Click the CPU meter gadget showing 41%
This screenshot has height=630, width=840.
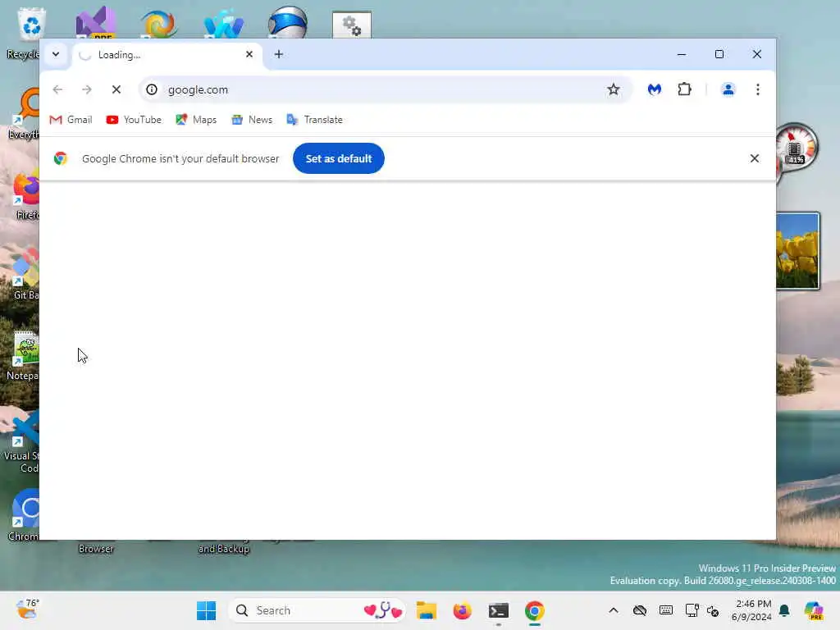[x=796, y=148]
